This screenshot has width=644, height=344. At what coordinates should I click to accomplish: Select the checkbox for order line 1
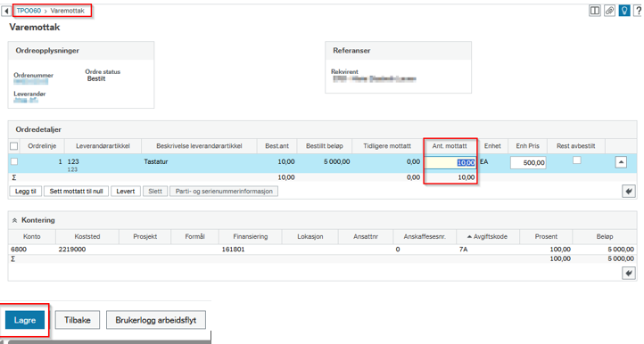(14, 161)
